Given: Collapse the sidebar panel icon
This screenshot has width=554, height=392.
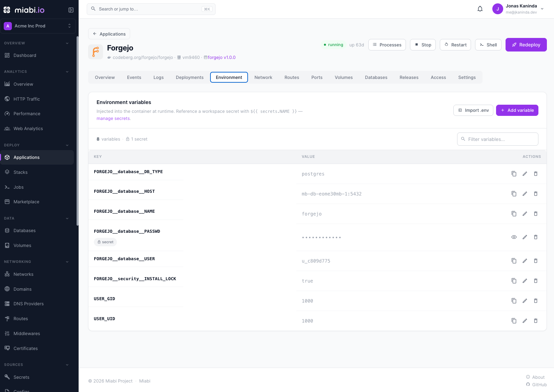Looking at the screenshot, I should click(71, 10).
